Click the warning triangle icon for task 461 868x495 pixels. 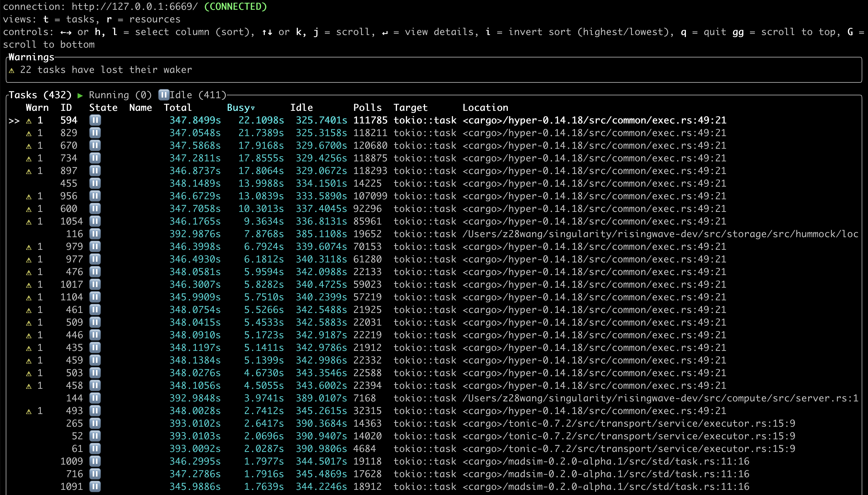pos(29,310)
